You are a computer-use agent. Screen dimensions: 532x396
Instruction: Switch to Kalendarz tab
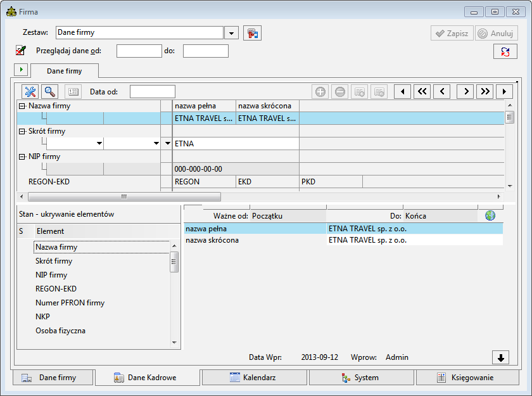pyautogui.click(x=255, y=378)
